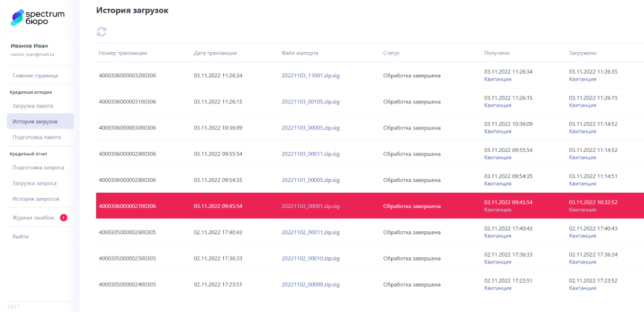Click the Получено column header
The height and width of the screenshot is (312, 644).
497,53
